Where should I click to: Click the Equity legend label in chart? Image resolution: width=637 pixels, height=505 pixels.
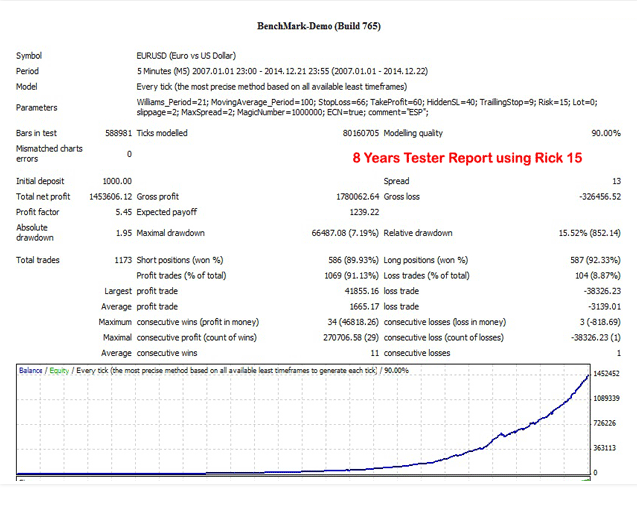(59, 371)
